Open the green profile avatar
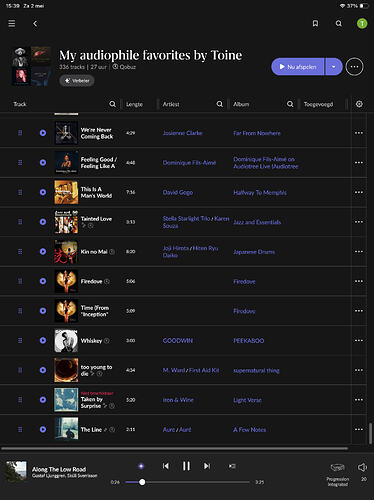This screenshot has width=374, height=500. coord(362,23)
